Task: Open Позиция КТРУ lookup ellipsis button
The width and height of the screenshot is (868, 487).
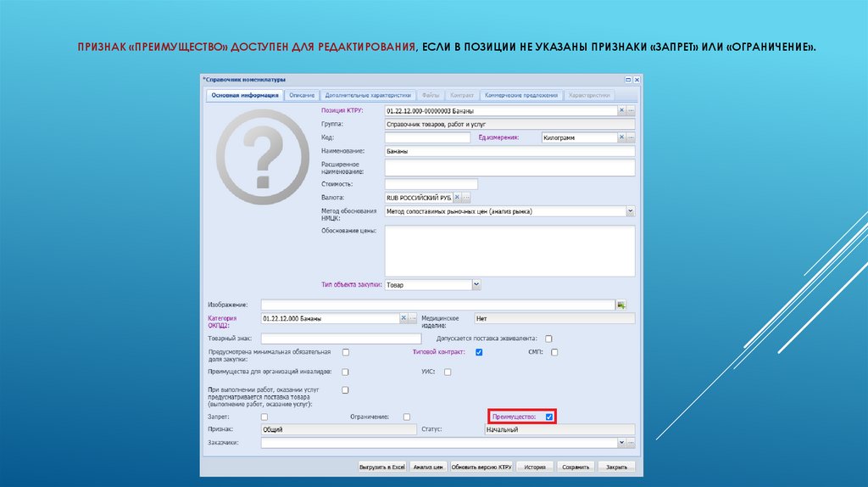Action: click(x=631, y=110)
